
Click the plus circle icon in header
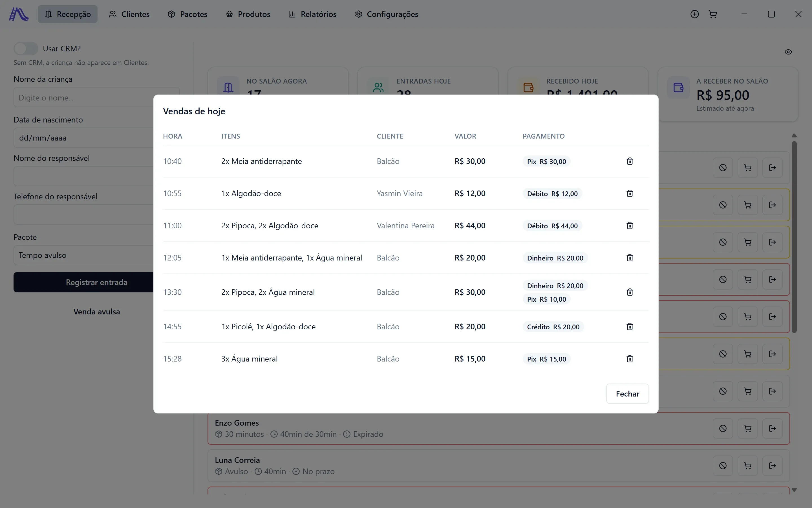click(694, 14)
